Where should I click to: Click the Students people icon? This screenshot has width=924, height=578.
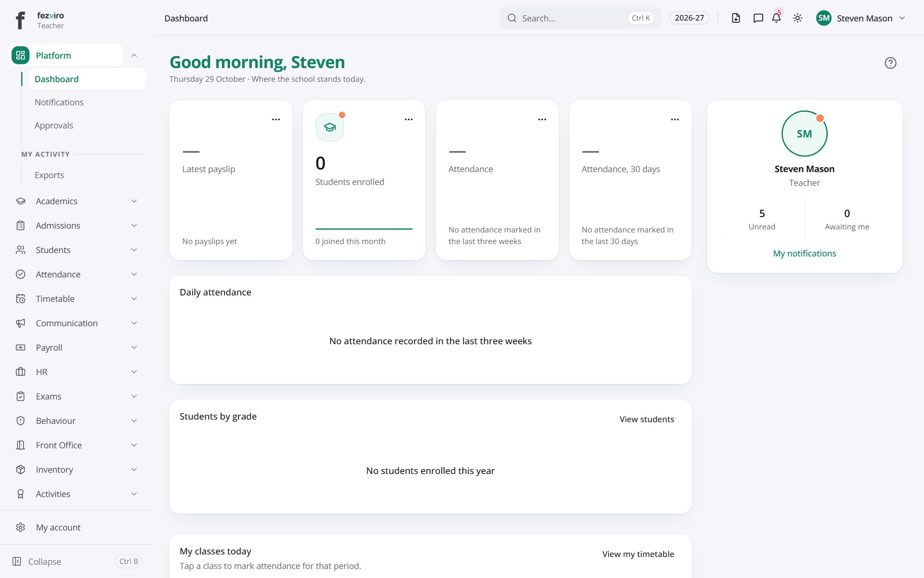coord(21,250)
